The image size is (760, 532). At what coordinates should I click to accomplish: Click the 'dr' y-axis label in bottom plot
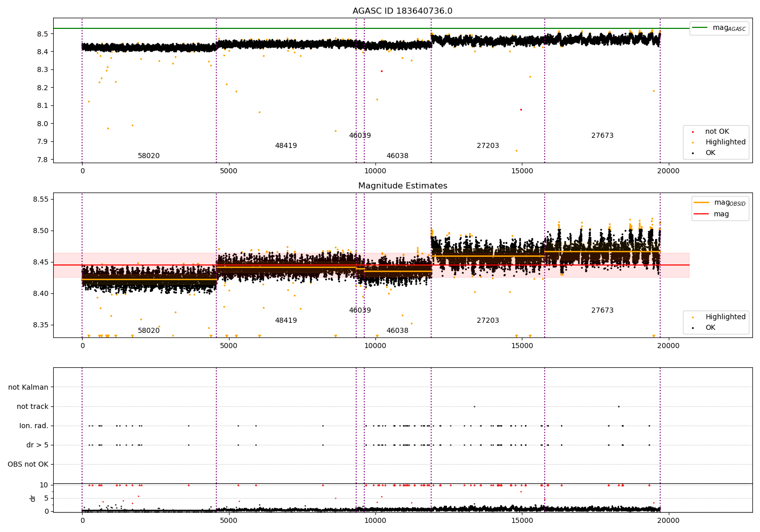pyautogui.click(x=33, y=498)
